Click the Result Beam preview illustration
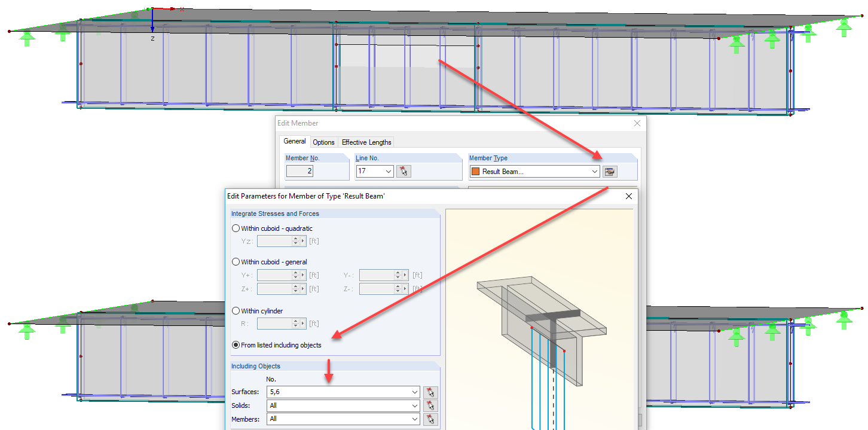Image resolution: width=868 pixels, height=430 pixels. (x=539, y=319)
